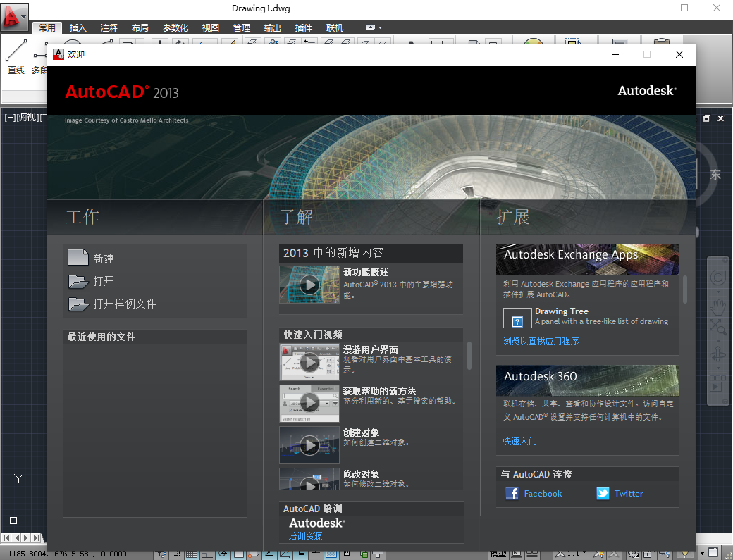Open the red AutoCAD application menu button

[x=14, y=15]
